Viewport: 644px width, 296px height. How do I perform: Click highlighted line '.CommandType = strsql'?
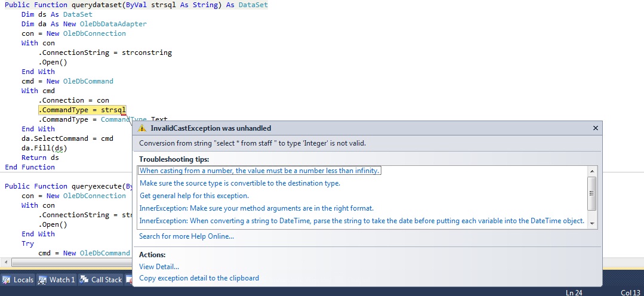coord(82,110)
